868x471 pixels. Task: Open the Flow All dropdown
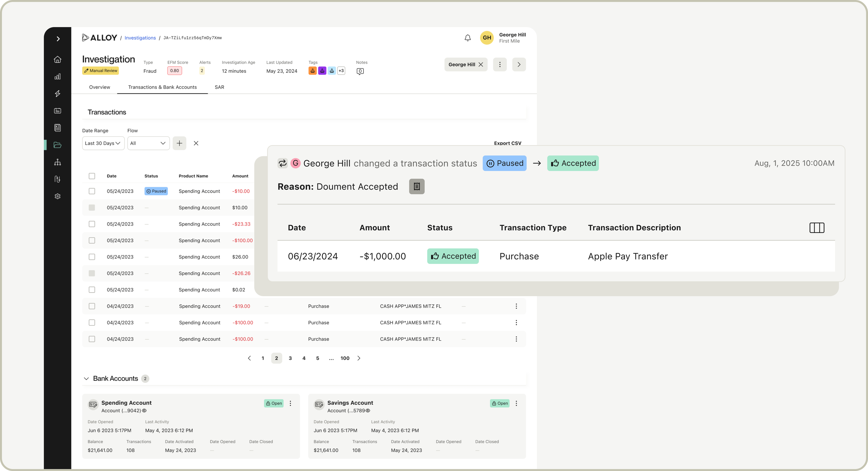tap(148, 143)
